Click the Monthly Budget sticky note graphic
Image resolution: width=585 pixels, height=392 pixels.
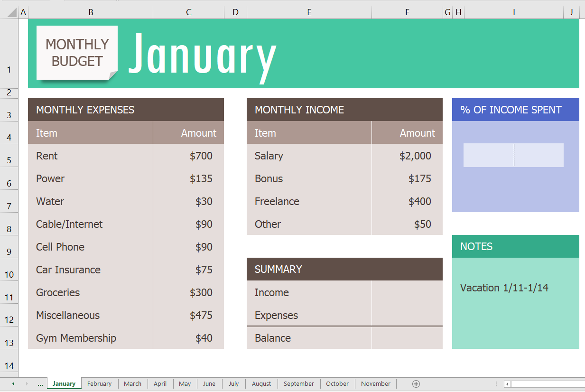[77, 53]
